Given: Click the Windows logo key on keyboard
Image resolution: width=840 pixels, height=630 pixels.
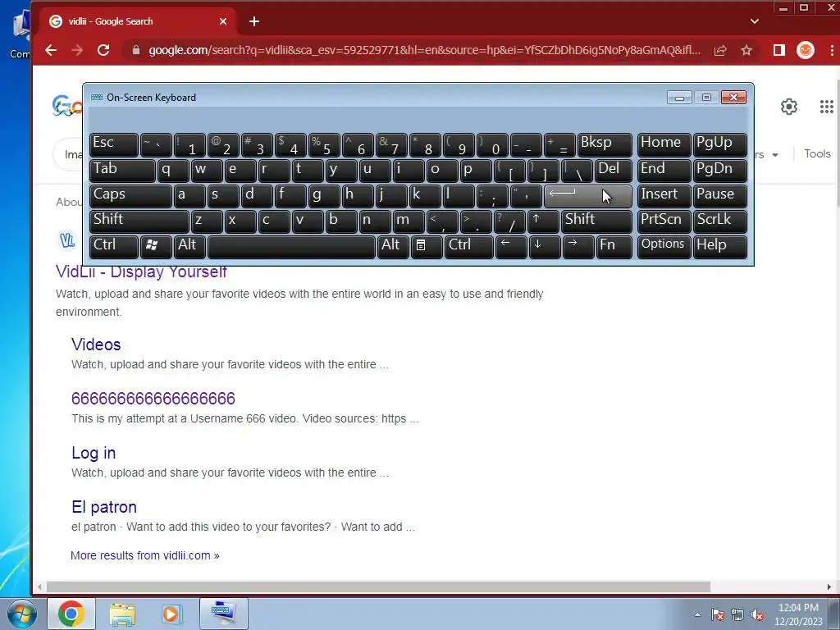Looking at the screenshot, I should tap(156, 246).
